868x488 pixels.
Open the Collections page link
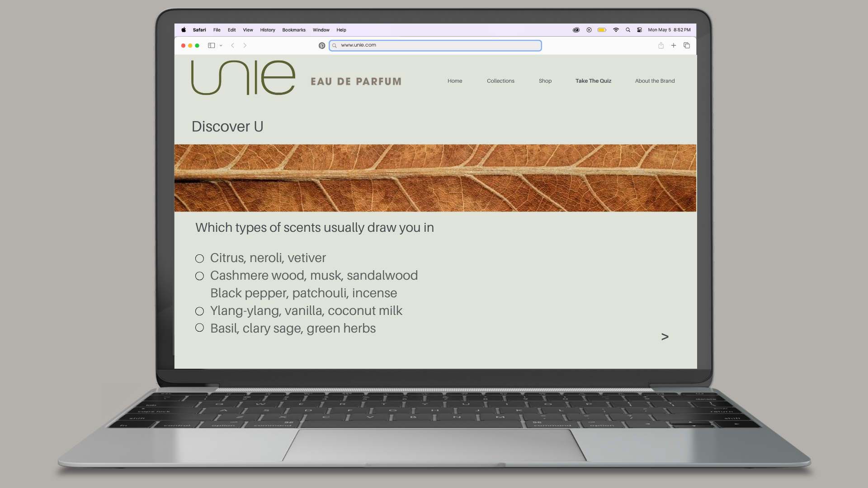coord(500,81)
